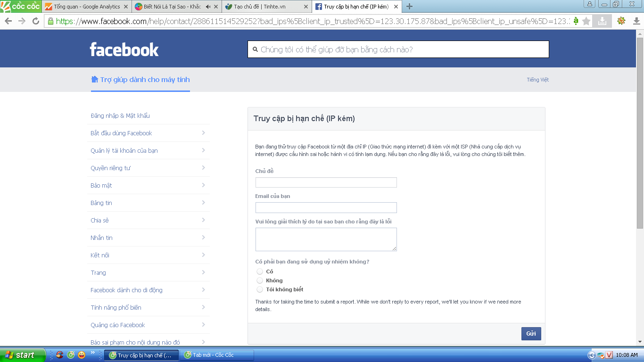This screenshot has width=644, height=362.
Task: Click the help search box
Action: coord(398,49)
